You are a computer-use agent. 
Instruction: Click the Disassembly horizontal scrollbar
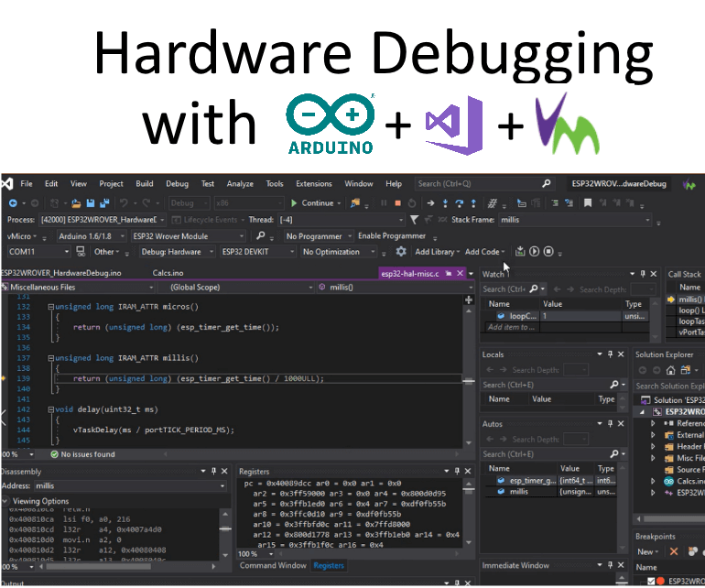click(x=98, y=567)
